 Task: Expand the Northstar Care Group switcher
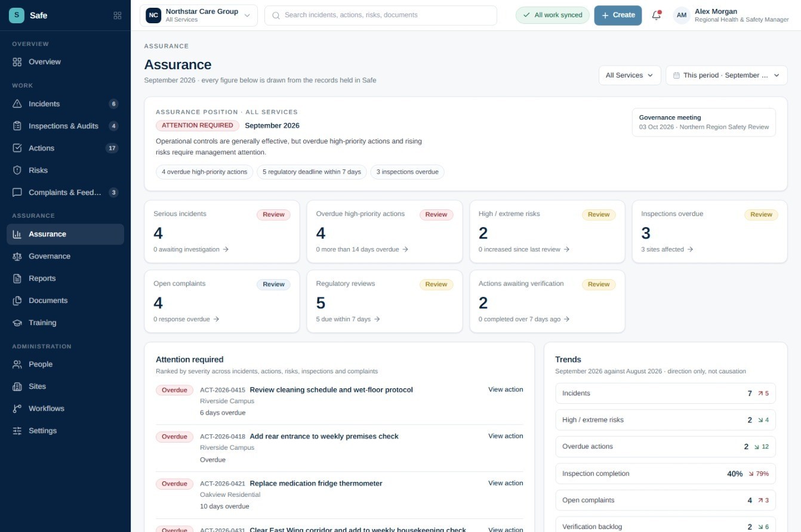pos(199,16)
